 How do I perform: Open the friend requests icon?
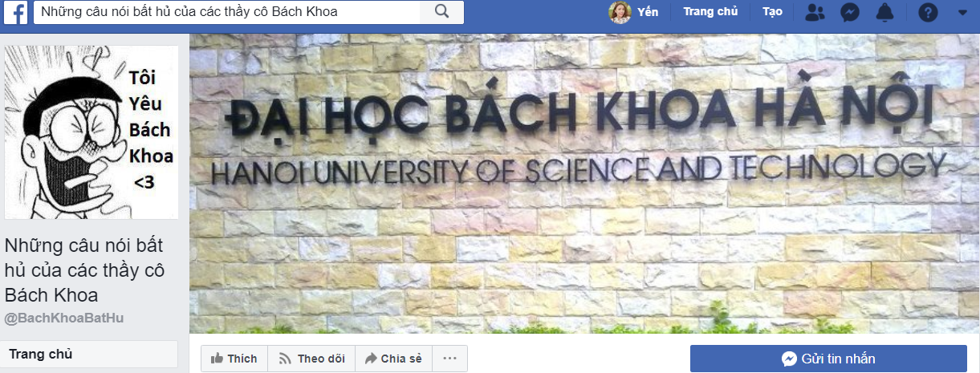click(x=815, y=12)
